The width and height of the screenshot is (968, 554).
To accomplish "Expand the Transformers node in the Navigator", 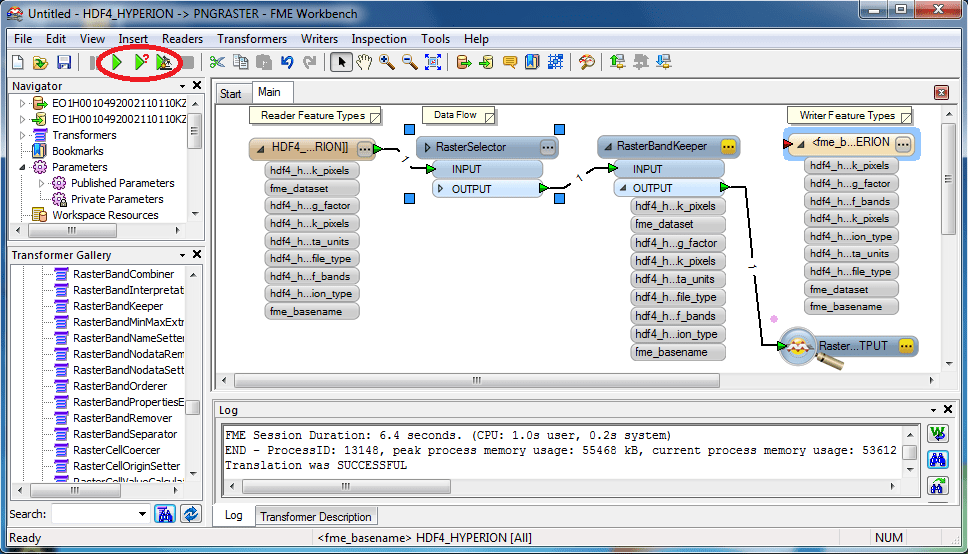I will pos(23,135).
